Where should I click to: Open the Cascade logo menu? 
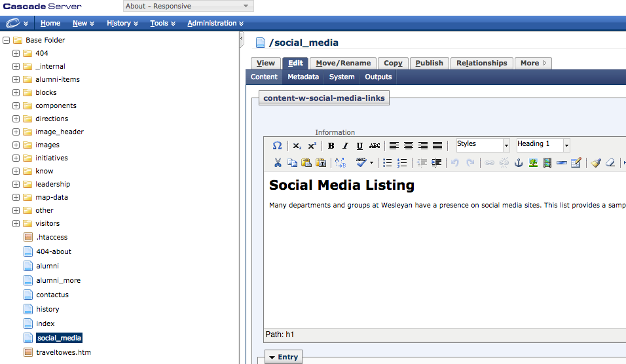pyautogui.click(x=17, y=23)
